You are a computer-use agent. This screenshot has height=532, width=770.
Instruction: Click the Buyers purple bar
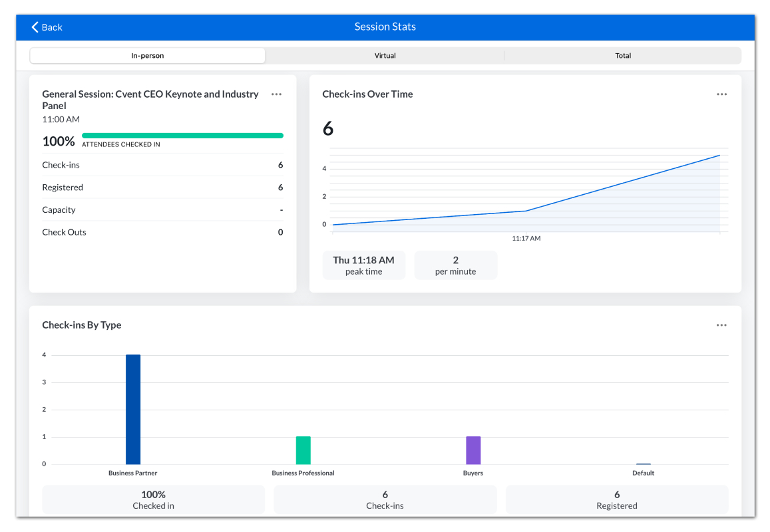tap(473, 450)
